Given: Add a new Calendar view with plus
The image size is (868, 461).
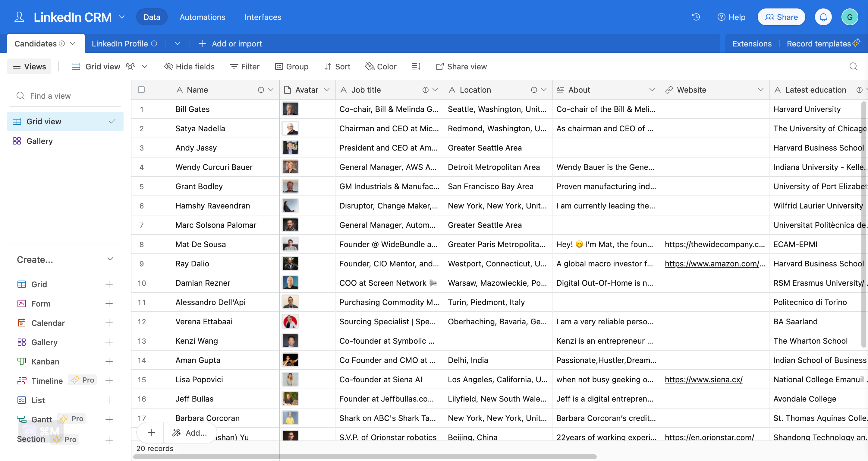Looking at the screenshot, I should coord(109,323).
